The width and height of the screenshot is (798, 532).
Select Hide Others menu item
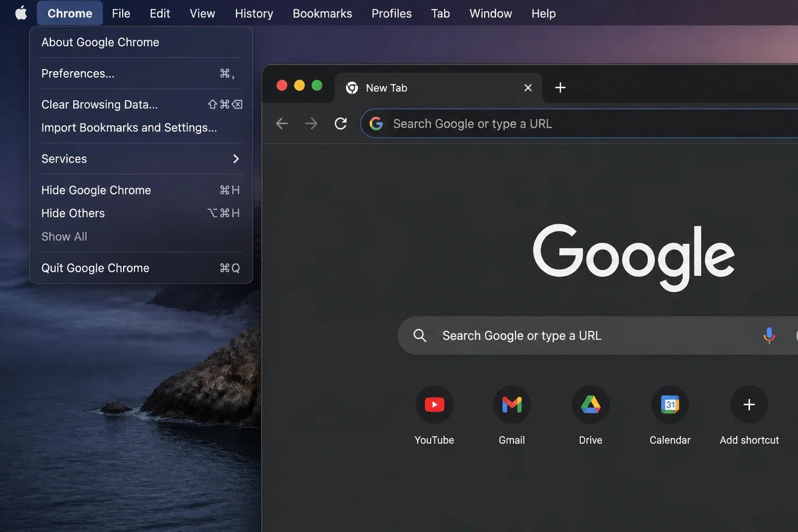coord(141,213)
